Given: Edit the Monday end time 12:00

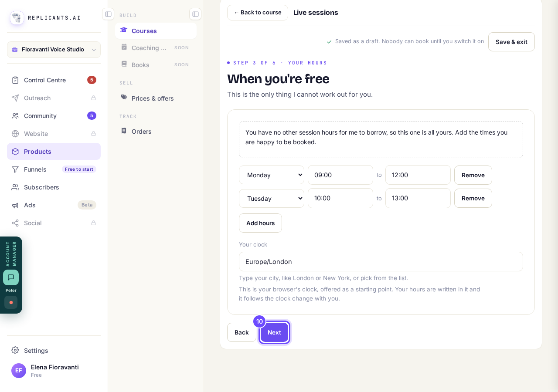Looking at the screenshot, I should coord(418,175).
